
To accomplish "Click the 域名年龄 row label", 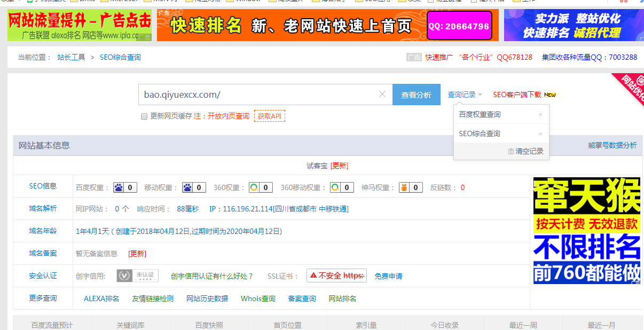I will [x=43, y=231].
